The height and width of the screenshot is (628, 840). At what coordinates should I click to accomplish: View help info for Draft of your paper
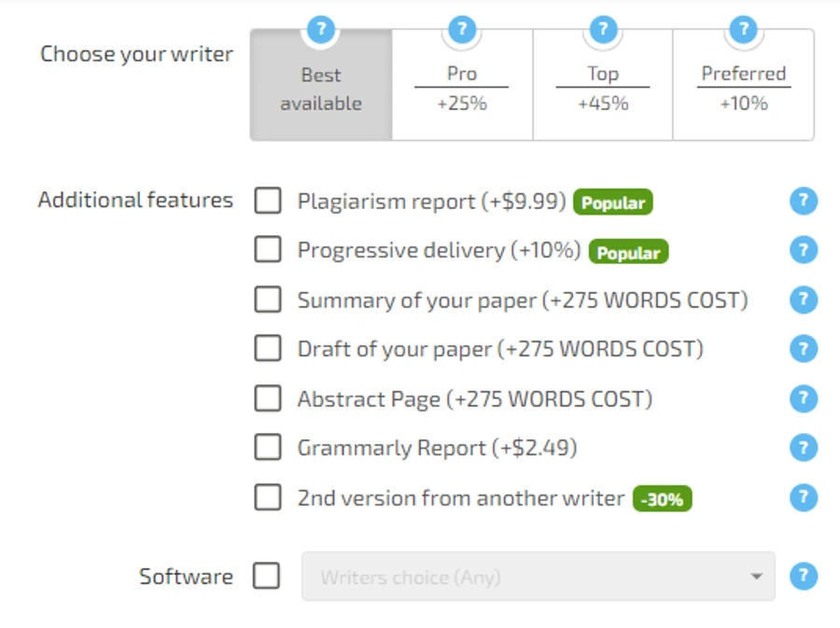(x=804, y=348)
